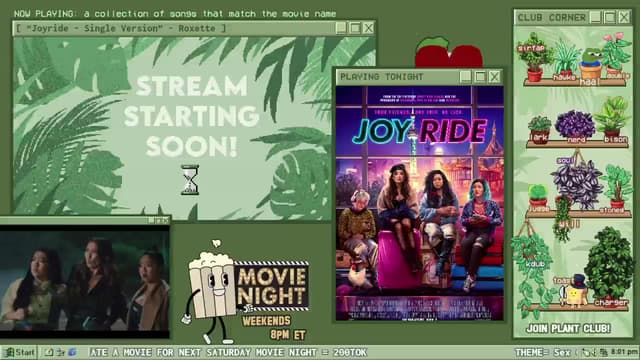Click the Movie Night marquee sign
640x360 pixels.
273,286
